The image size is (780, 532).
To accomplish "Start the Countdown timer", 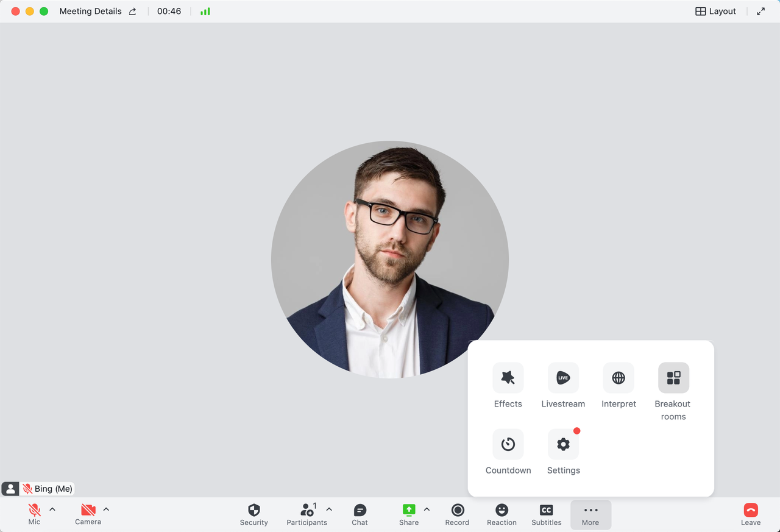I will point(508,444).
